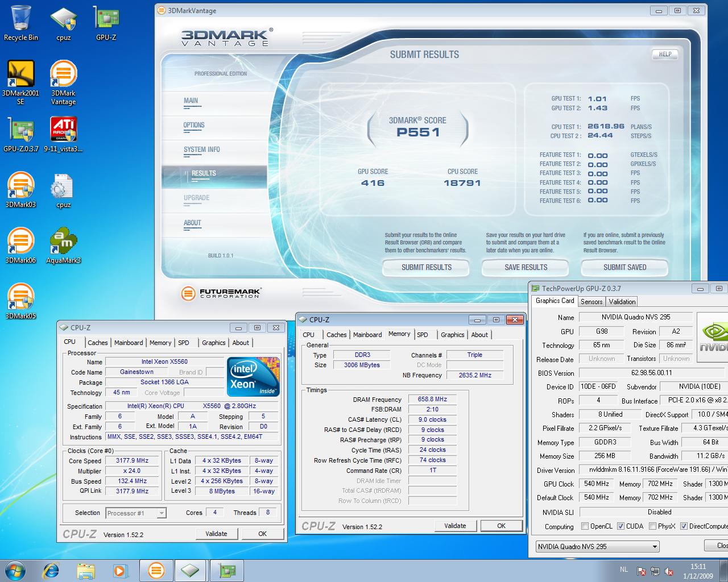This screenshot has width=728, height=582.
Task: Click the GPU score value 416
Action: (x=373, y=183)
